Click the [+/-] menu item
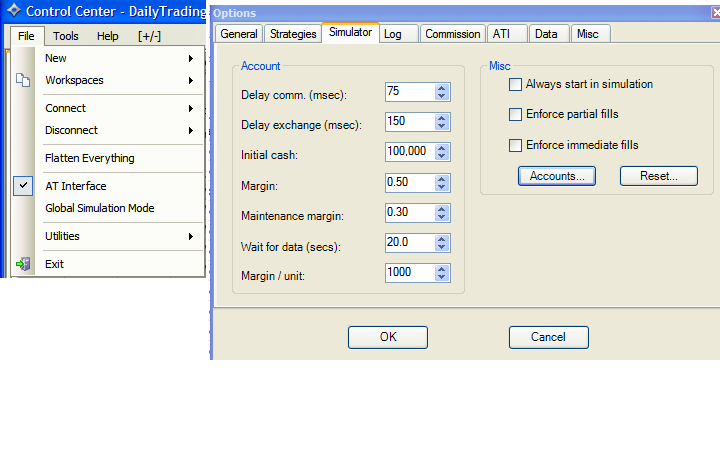720x450 pixels. (x=149, y=36)
